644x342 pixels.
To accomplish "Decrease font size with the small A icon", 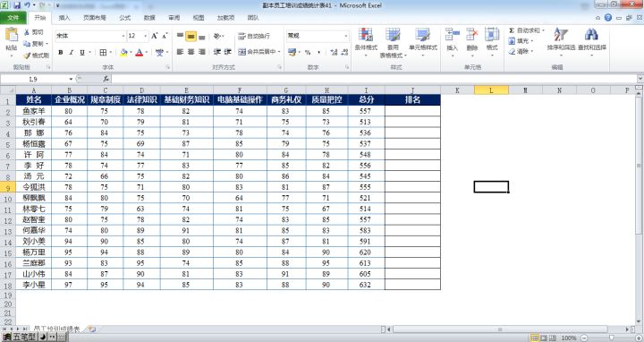I will [x=165, y=36].
